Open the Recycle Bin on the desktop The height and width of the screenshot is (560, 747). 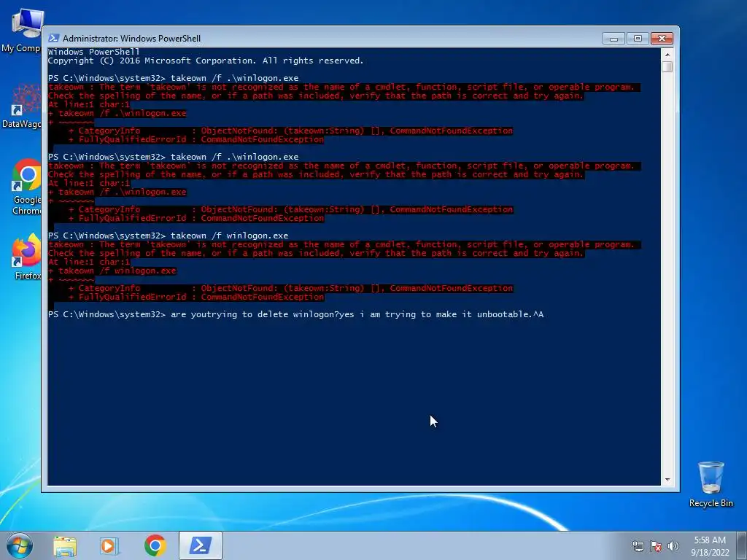(x=711, y=483)
